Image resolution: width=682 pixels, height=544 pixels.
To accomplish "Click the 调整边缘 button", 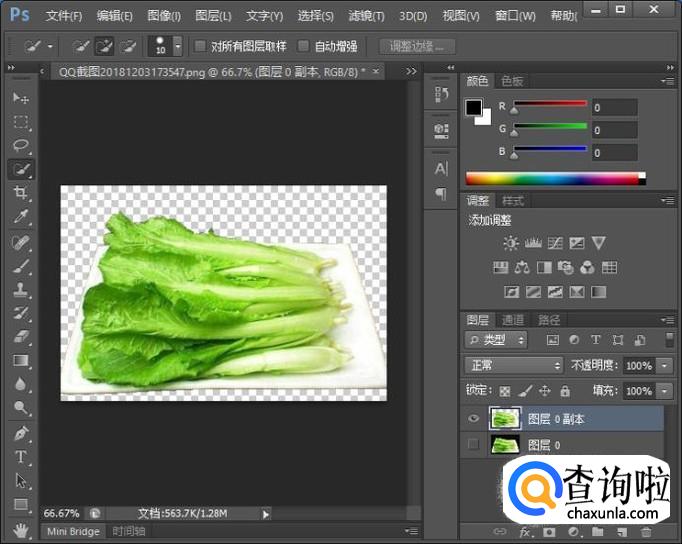I will tap(417, 46).
